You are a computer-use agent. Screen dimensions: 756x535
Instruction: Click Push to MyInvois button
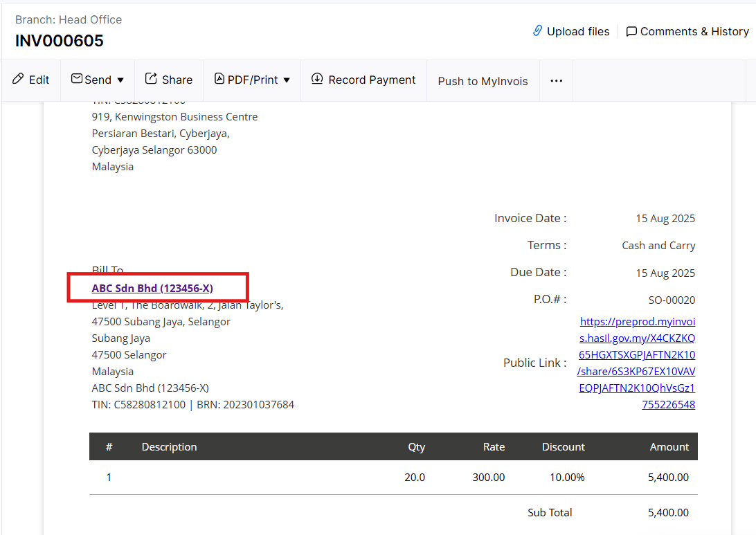[483, 81]
